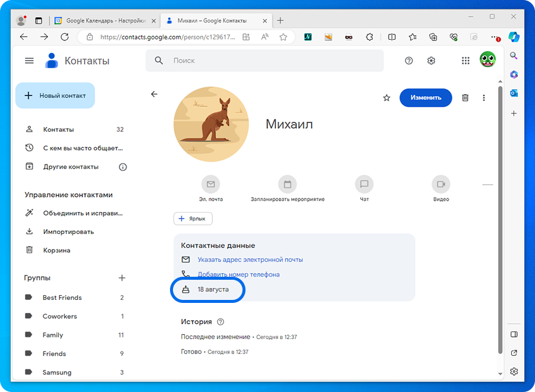Start a chat via the Чат icon
Viewport: 535px width, 392px height.
coord(364,184)
